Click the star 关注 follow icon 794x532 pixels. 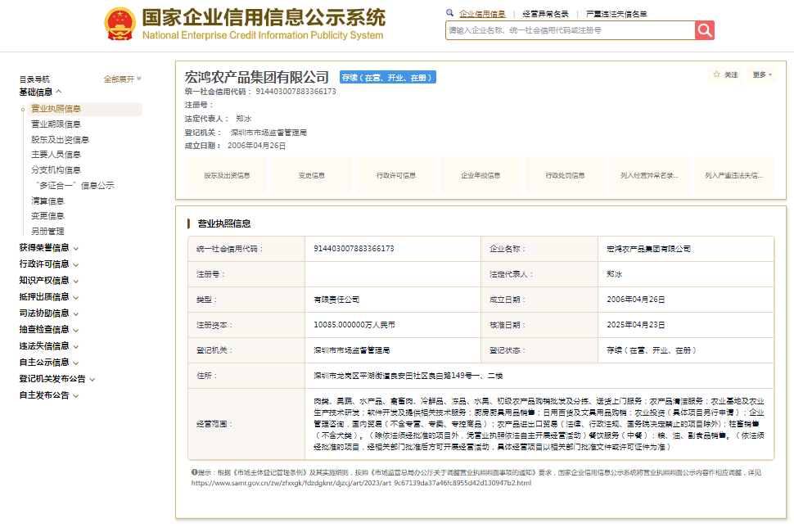716,74
